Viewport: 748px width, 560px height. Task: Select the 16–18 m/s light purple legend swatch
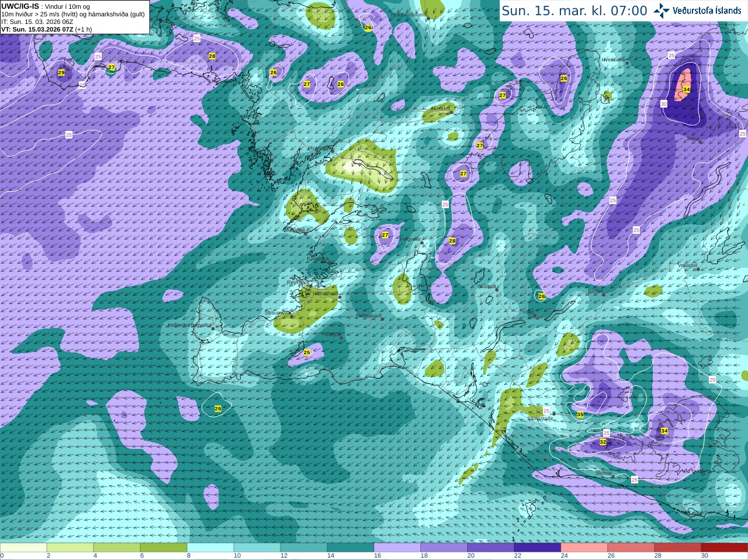(397, 548)
